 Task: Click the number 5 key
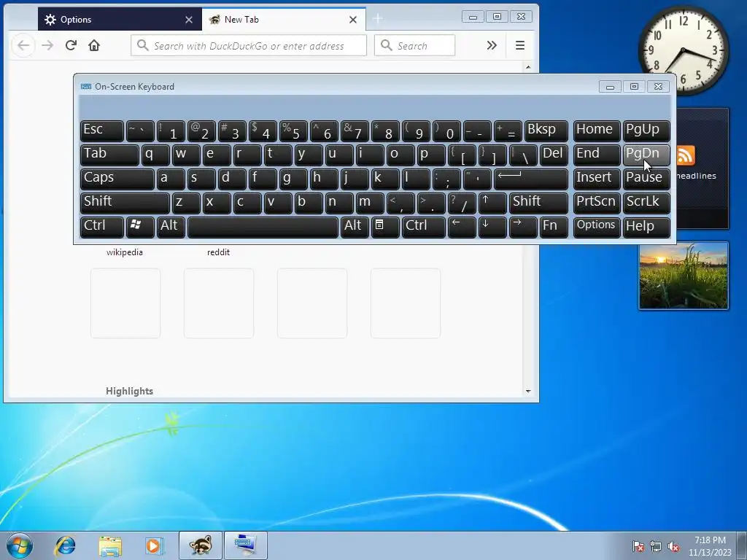pos(293,131)
